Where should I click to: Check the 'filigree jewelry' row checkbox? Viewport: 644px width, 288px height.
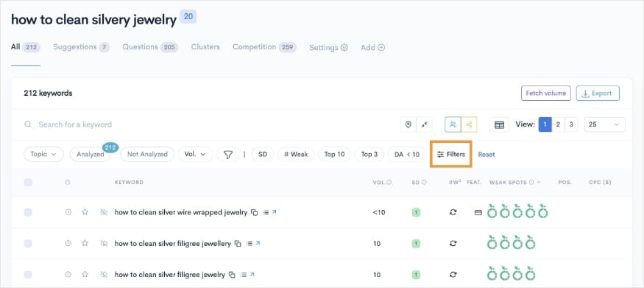point(28,275)
